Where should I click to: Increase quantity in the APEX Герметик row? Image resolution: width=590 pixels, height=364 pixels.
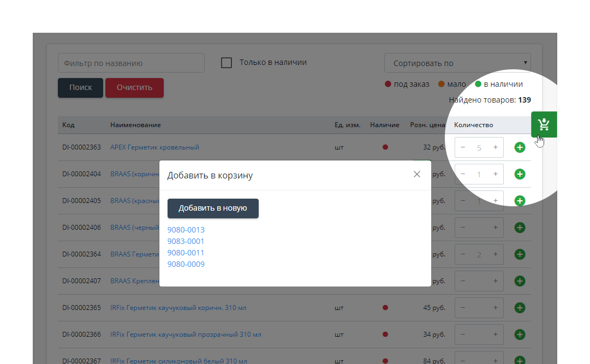point(496,147)
